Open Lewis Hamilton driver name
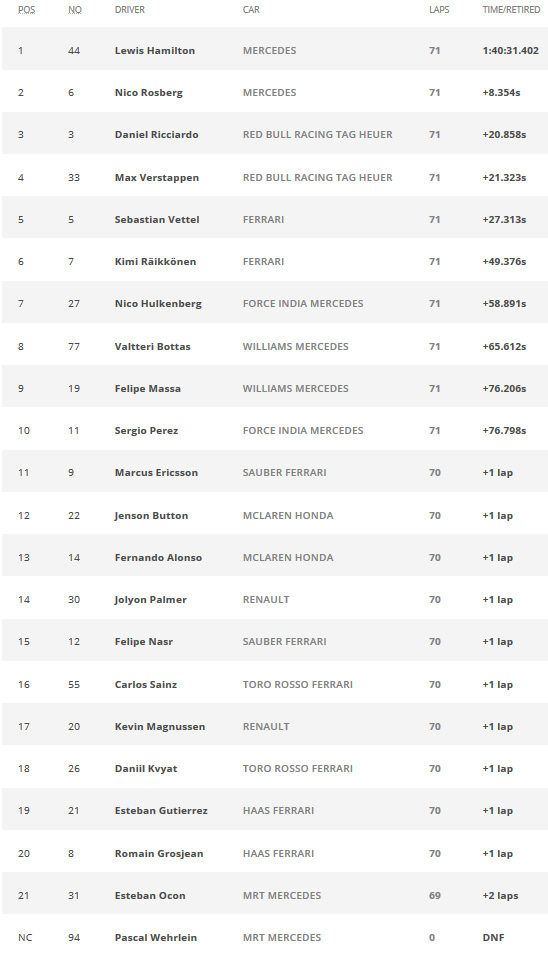Image resolution: width=548 pixels, height=958 pixels. (155, 51)
